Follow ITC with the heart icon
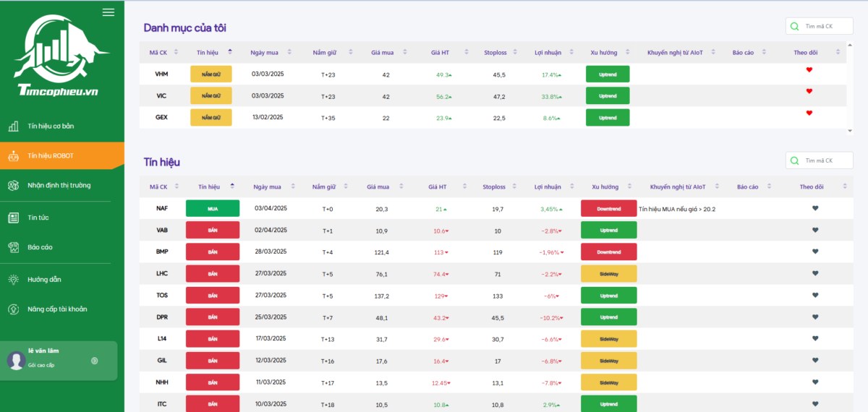868x412 pixels. pyautogui.click(x=815, y=403)
